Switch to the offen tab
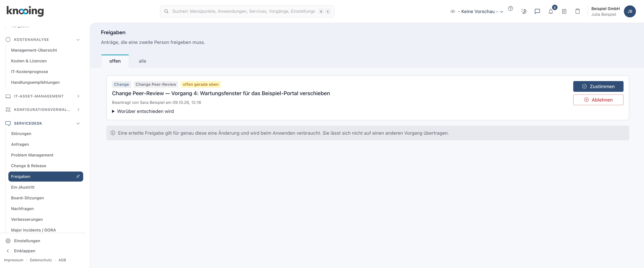Screen dimensions: 644x268 (115, 61)
